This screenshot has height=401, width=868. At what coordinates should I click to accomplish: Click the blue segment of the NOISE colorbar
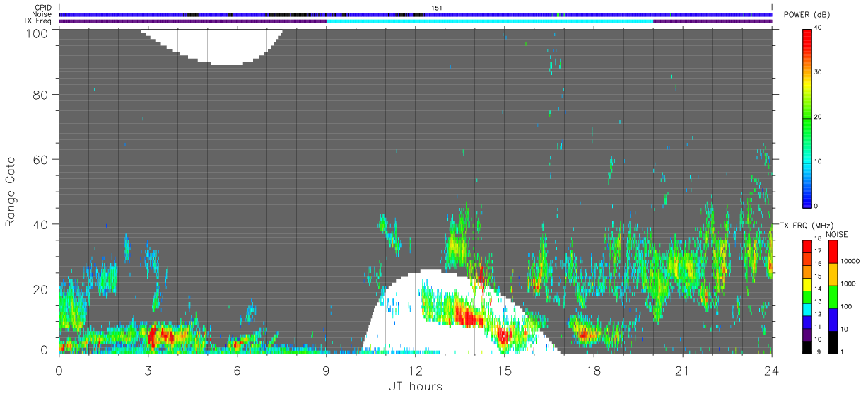coord(833,320)
